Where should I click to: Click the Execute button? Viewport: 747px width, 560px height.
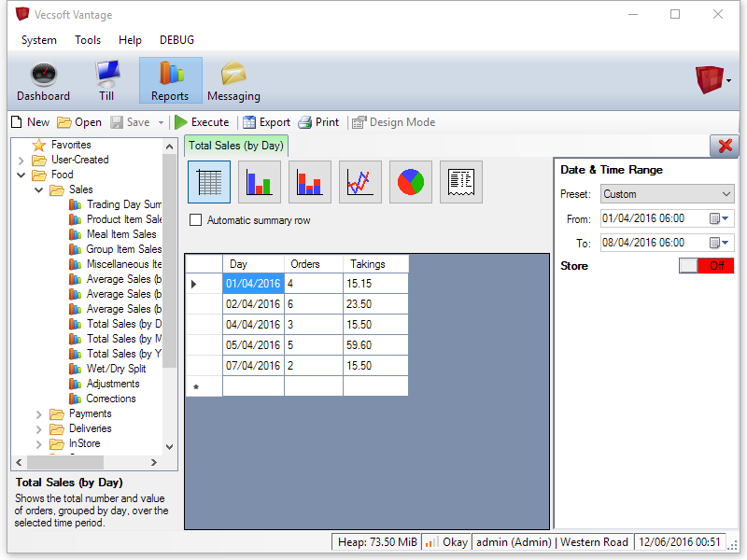pos(202,122)
